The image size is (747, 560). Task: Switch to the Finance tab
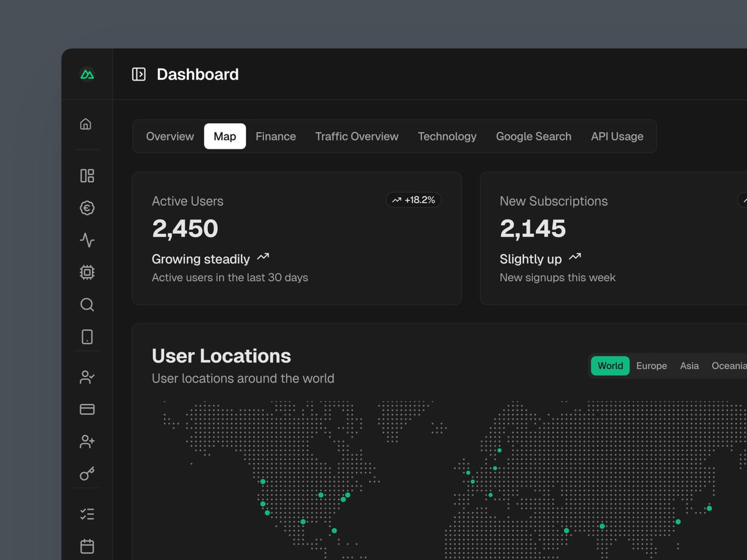276,136
